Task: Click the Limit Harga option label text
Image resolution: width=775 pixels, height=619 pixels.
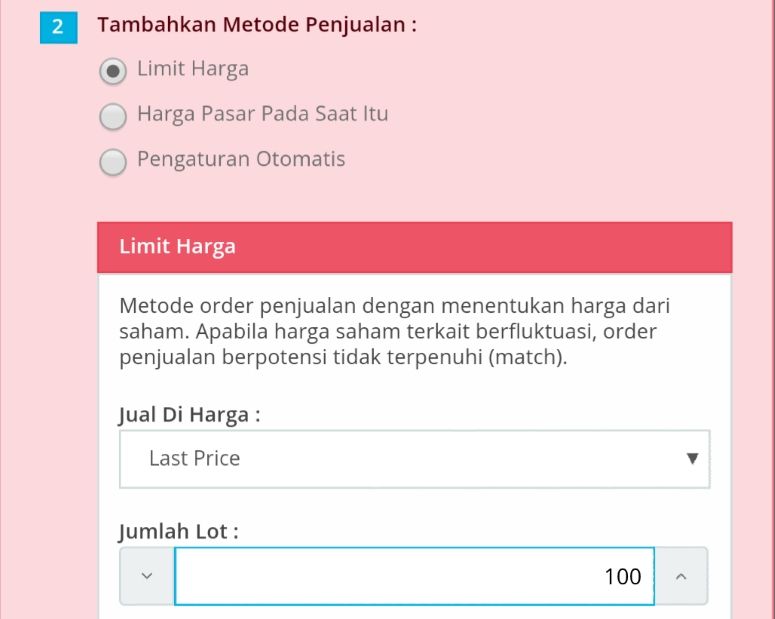Action: [x=193, y=69]
